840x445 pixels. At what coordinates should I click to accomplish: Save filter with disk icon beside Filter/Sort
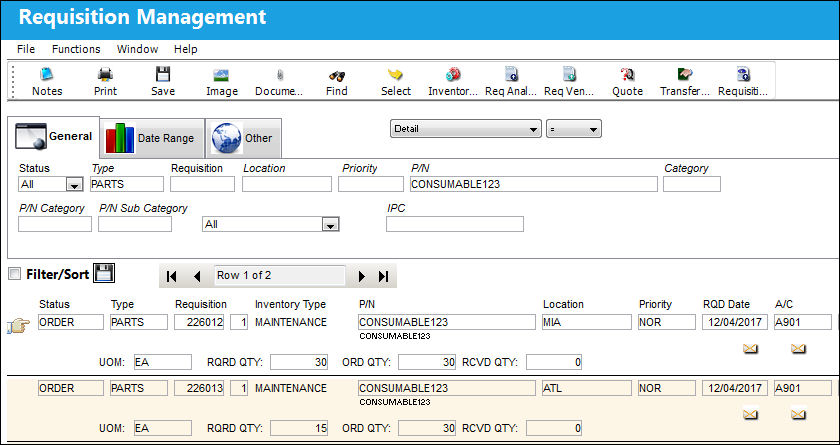click(x=104, y=274)
